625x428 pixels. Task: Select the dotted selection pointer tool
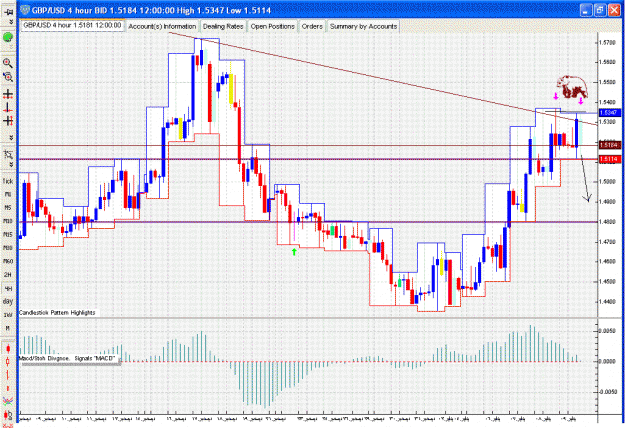pyautogui.click(x=8, y=154)
